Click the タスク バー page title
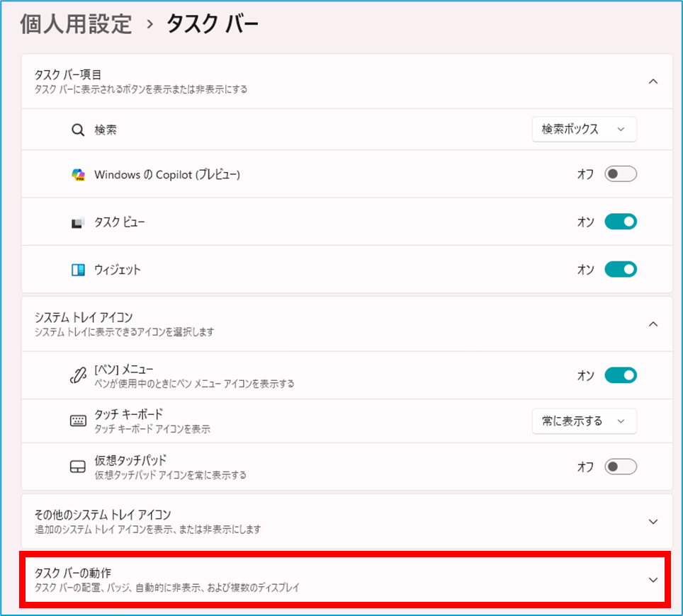 (x=213, y=24)
